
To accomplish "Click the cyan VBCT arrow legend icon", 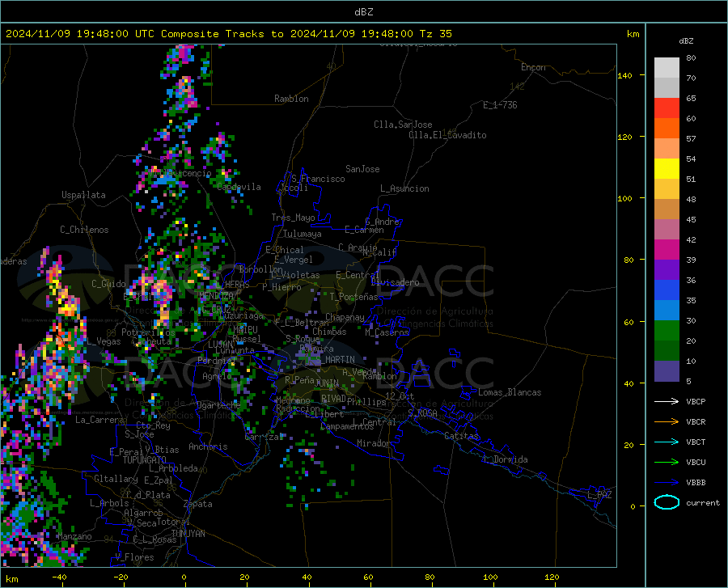I will [667, 442].
